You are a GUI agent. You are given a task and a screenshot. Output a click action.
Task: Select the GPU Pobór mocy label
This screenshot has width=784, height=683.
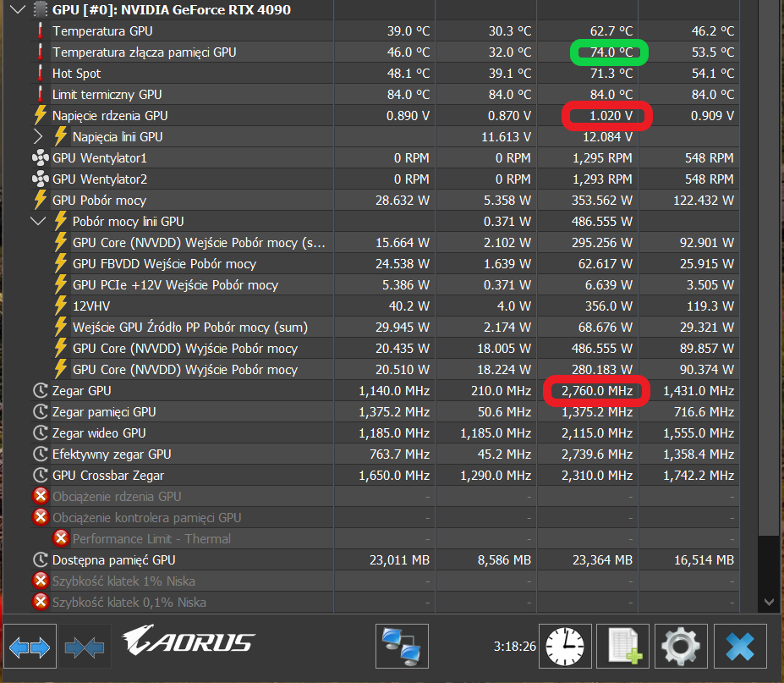coord(100,200)
